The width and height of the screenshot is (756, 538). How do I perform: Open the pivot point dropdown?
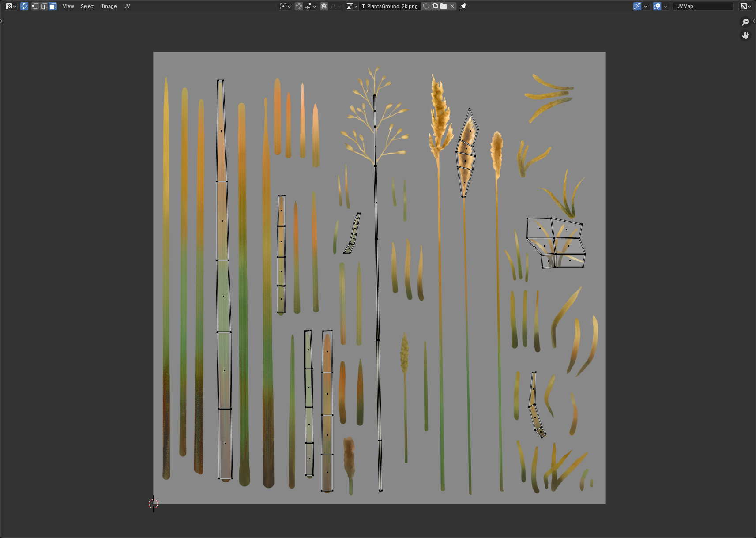(x=285, y=6)
